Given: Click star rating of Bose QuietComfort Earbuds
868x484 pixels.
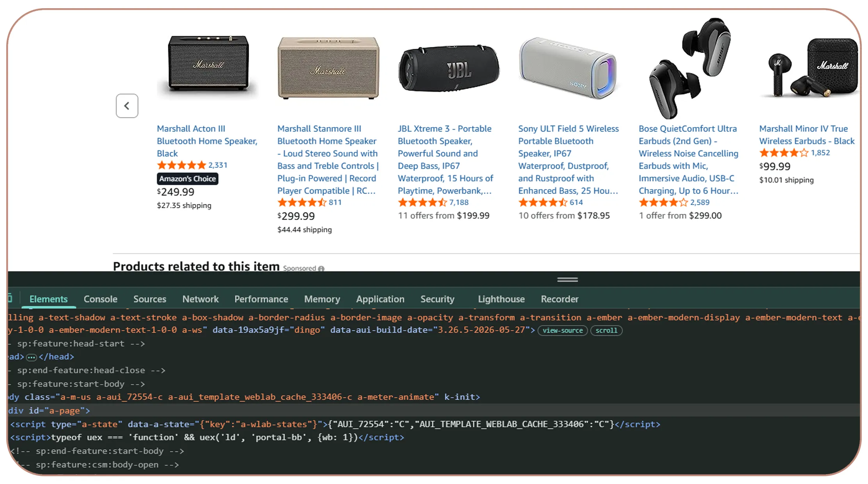Looking at the screenshot, I should pos(663,203).
